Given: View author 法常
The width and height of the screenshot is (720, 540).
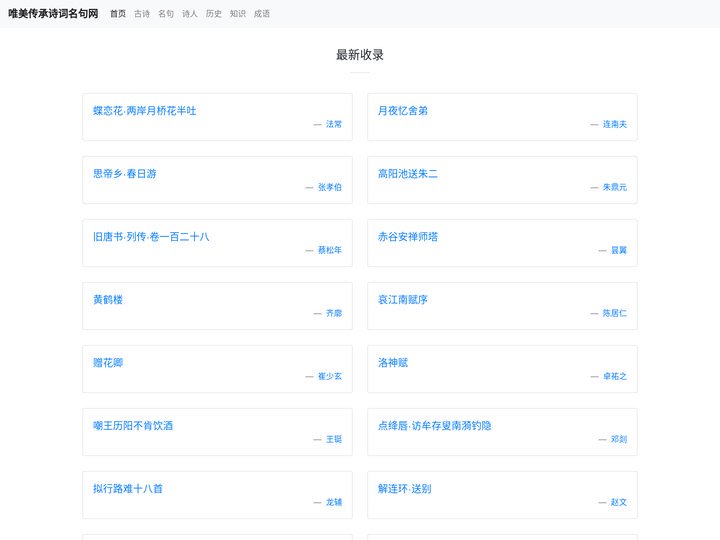Looking at the screenshot, I should pyautogui.click(x=334, y=124).
